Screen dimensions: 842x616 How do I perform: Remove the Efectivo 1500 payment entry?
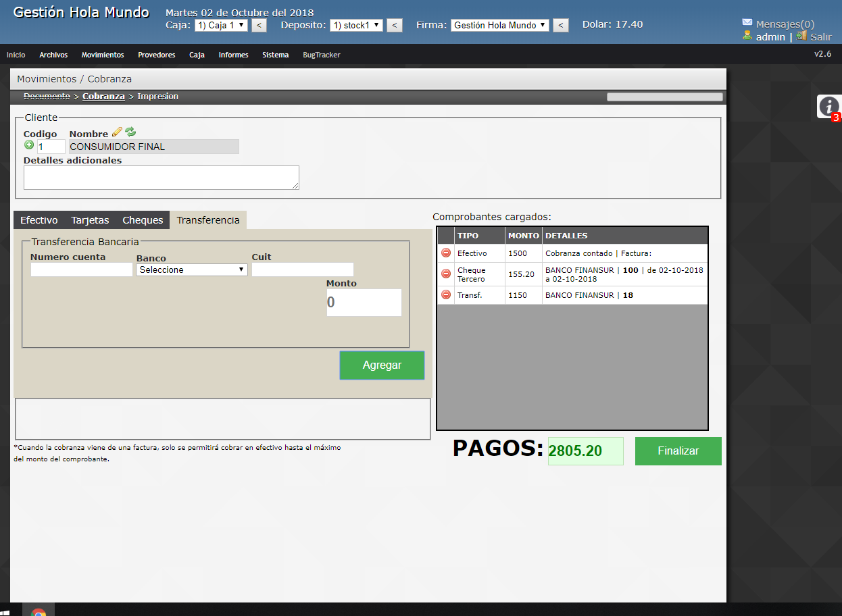(444, 253)
